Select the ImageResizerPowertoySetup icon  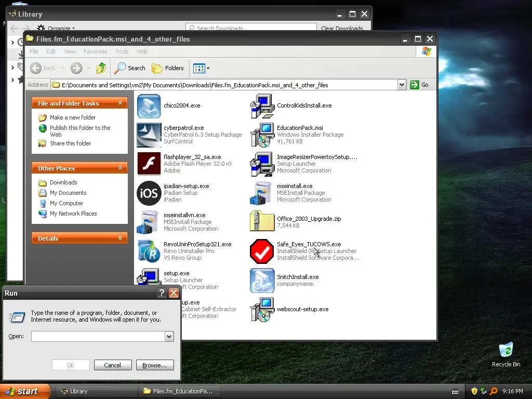(262, 164)
